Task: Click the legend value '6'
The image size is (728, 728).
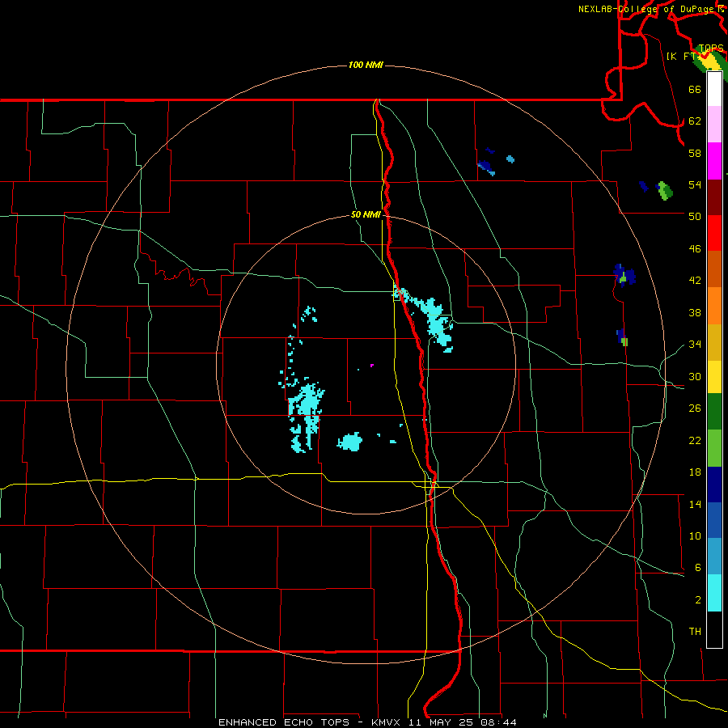Action: tap(698, 568)
